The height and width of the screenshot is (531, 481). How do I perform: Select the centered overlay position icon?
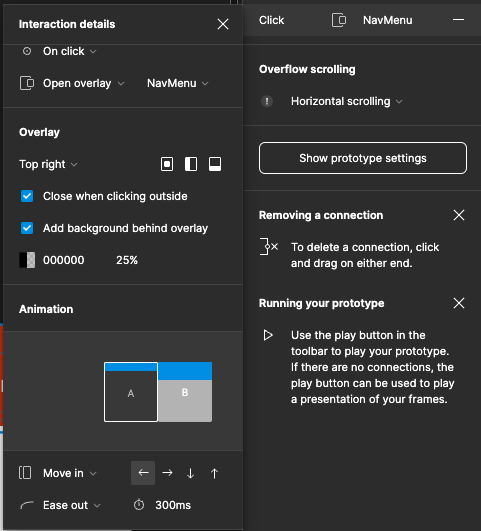tap(167, 164)
